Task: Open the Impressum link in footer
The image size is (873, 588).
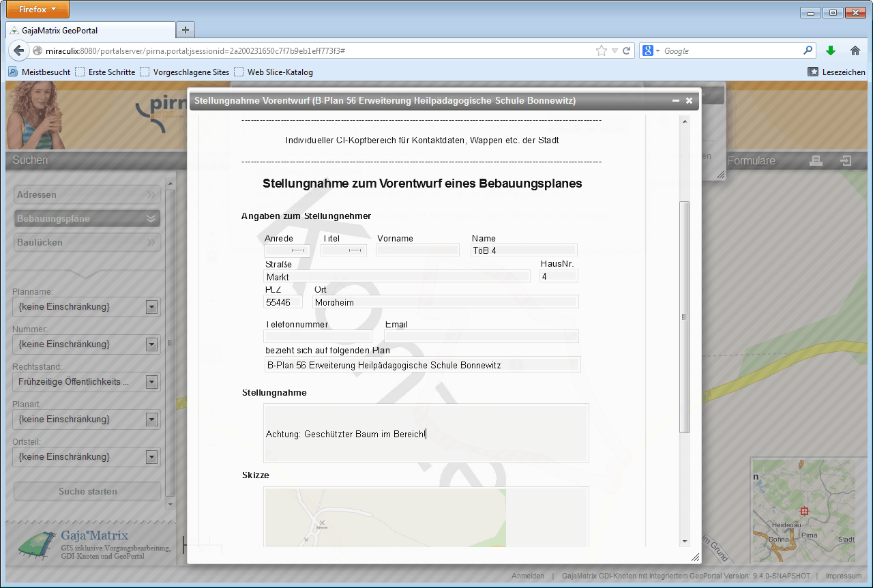Action: point(843,576)
